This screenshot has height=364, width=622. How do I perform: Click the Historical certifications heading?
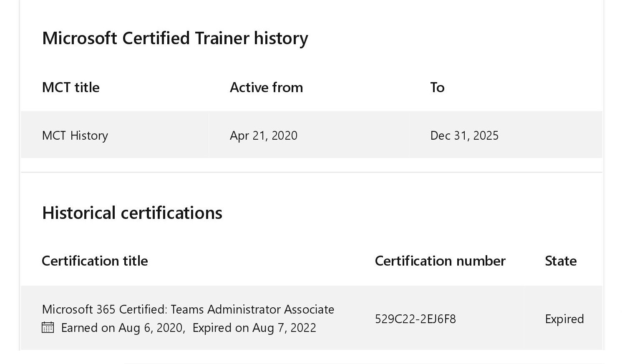tap(132, 213)
